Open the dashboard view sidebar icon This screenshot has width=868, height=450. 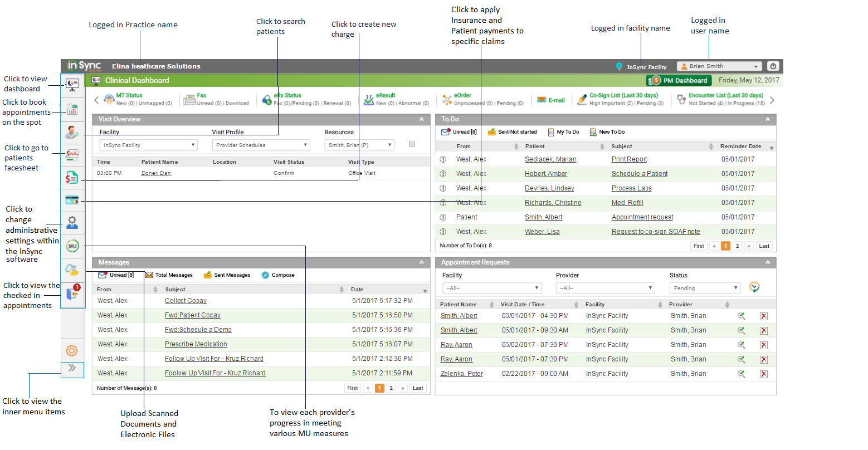[x=72, y=84]
